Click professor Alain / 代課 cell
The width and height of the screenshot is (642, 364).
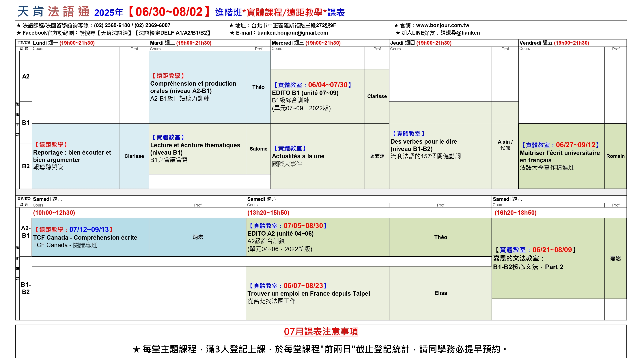coord(505,145)
